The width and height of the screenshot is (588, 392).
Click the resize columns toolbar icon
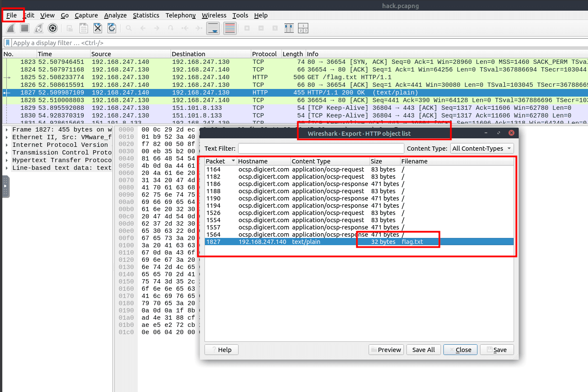coord(289,29)
